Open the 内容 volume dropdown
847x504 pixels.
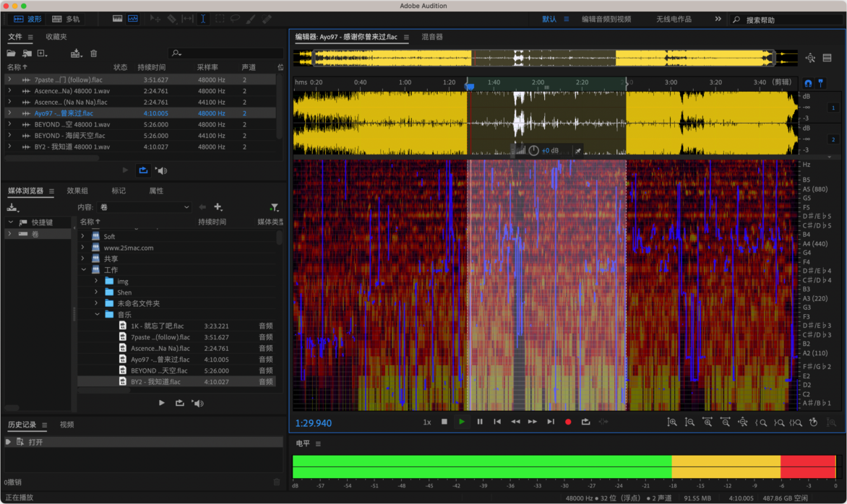[145, 207]
